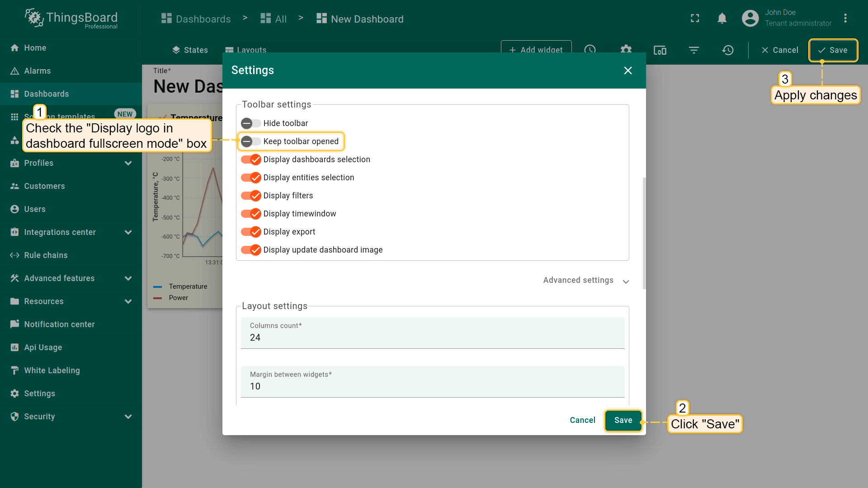Open the three-dot menu in top bar
The width and height of the screenshot is (868, 488).
tap(845, 19)
